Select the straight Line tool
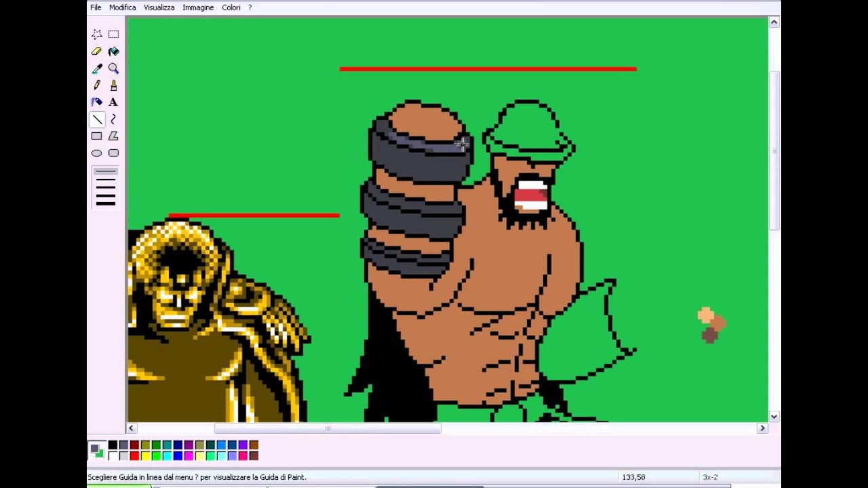Screen dimensions: 868x488 (x=97, y=119)
